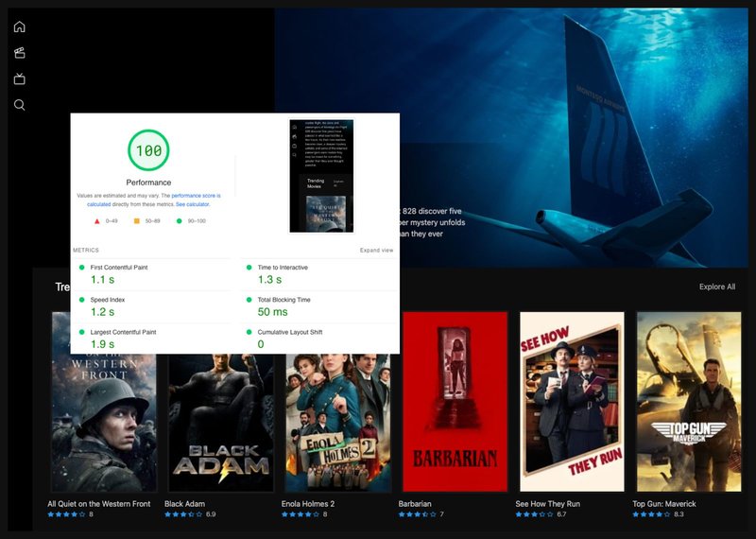Expand the metrics view in Lighthouse report
Viewport: 756px width, 539px height.
point(376,250)
